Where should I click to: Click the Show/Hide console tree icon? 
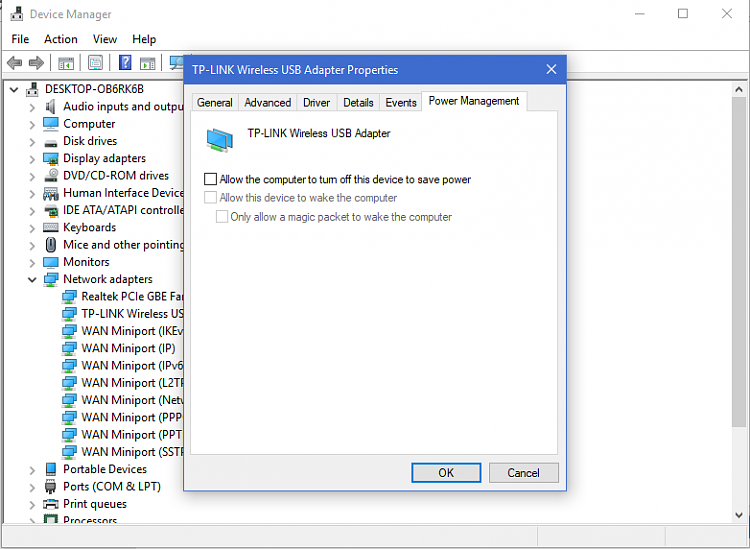click(66, 63)
